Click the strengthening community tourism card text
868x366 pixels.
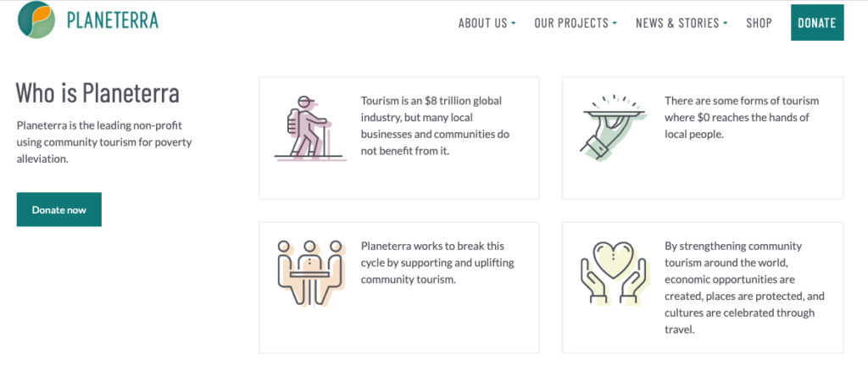[x=745, y=287]
